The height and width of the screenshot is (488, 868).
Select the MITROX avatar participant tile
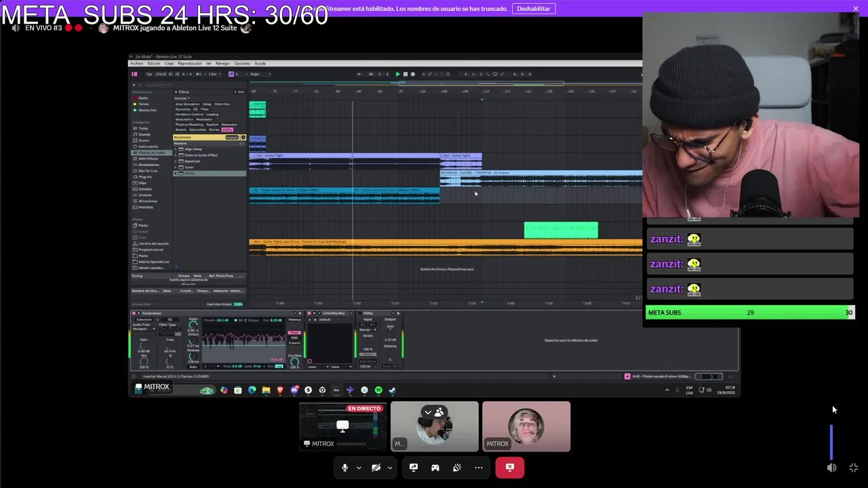526,426
